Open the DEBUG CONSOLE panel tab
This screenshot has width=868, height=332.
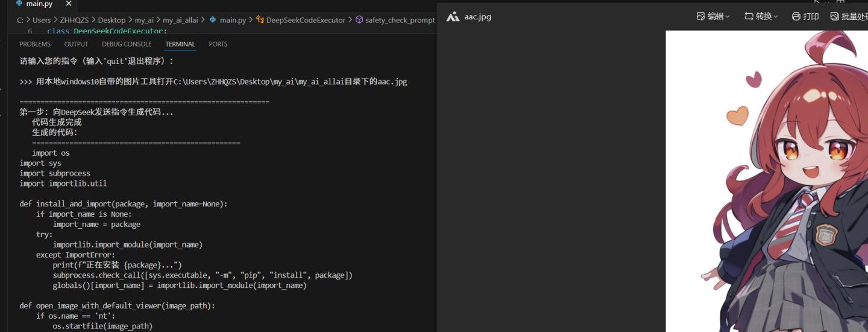click(127, 44)
